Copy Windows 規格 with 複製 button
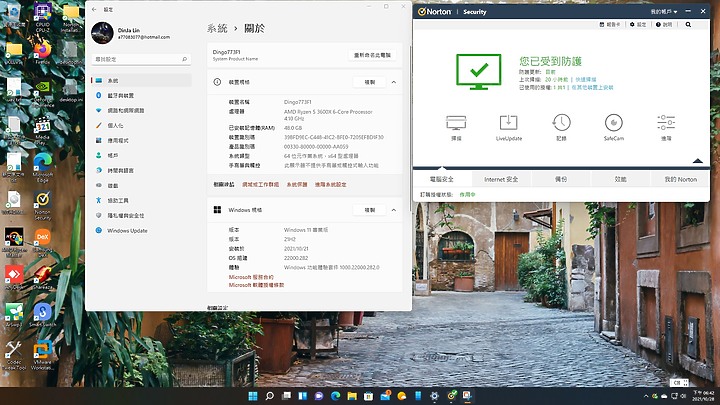720x405 pixels. pos(370,210)
